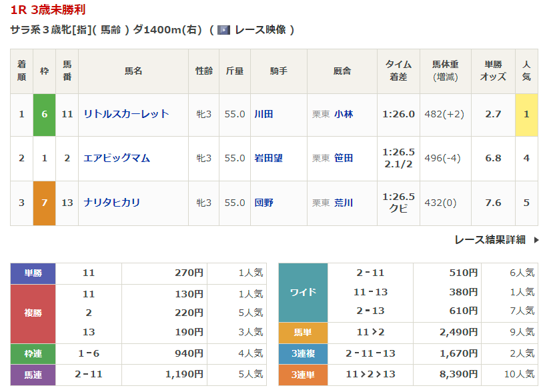This screenshot has height=392, width=547.
Task: Open jockey 川田's profile
Action: (263, 114)
